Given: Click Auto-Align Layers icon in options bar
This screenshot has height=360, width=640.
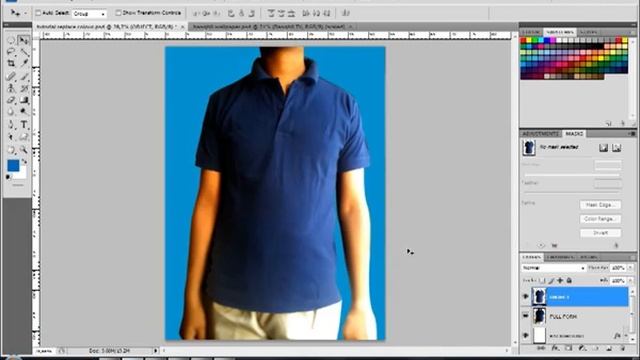Looking at the screenshot, I should click(346, 13).
